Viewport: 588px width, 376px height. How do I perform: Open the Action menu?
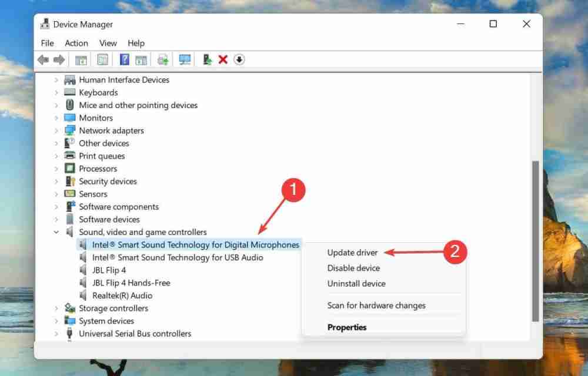(76, 43)
